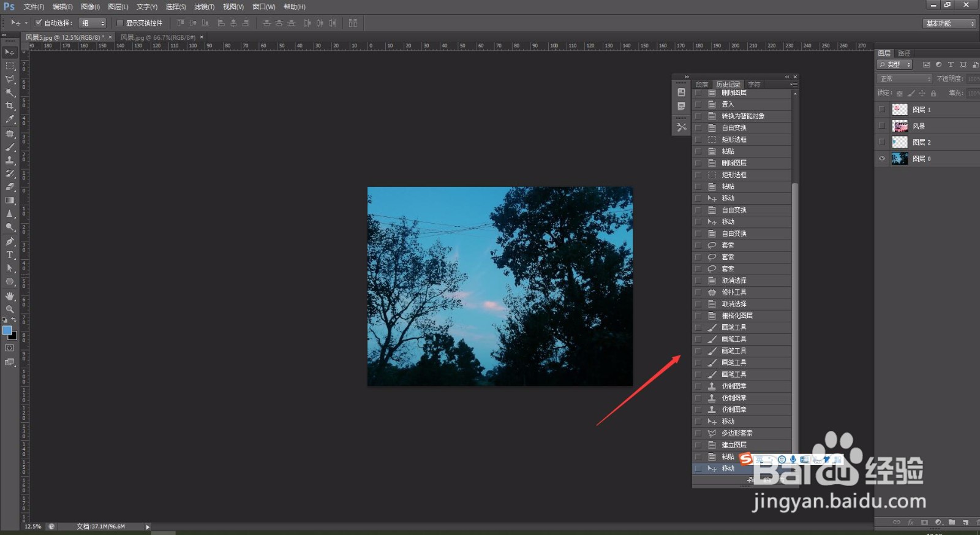
Task: Select the Zoom tool
Action: tap(10, 309)
